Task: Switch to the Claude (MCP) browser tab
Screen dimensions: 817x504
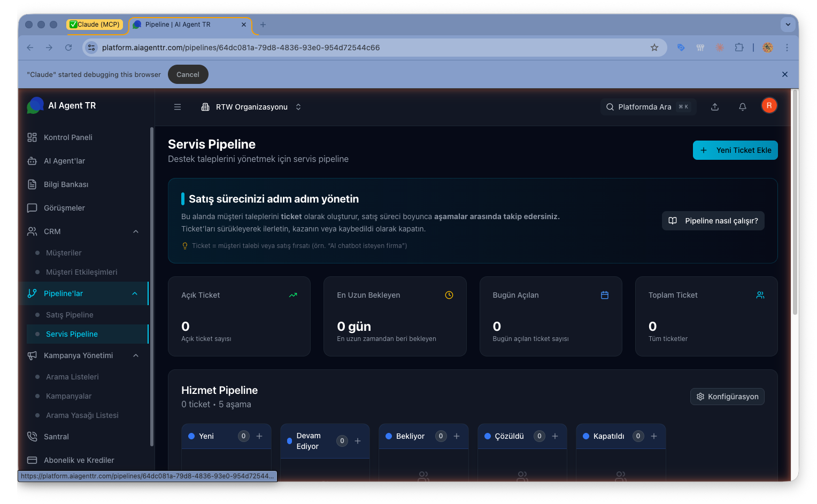Action: click(95, 25)
